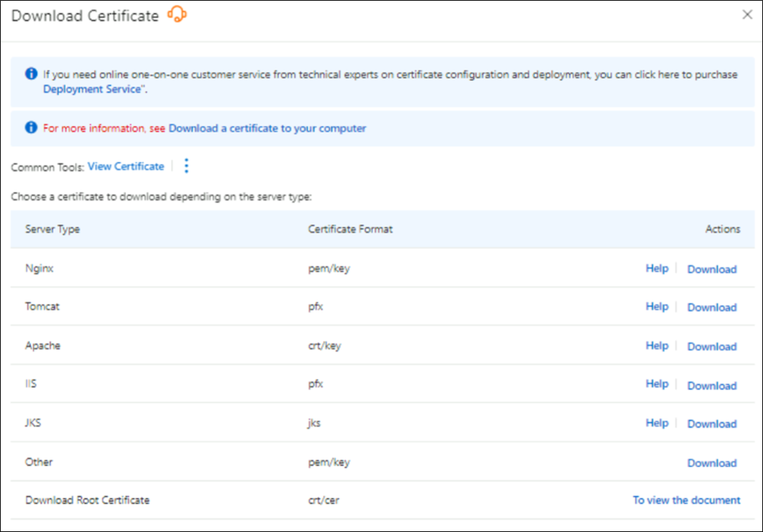Click the info icon beside customer service notice
Image resolution: width=763 pixels, height=532 pixels.
pyautogui.click(x=31, y=74)
